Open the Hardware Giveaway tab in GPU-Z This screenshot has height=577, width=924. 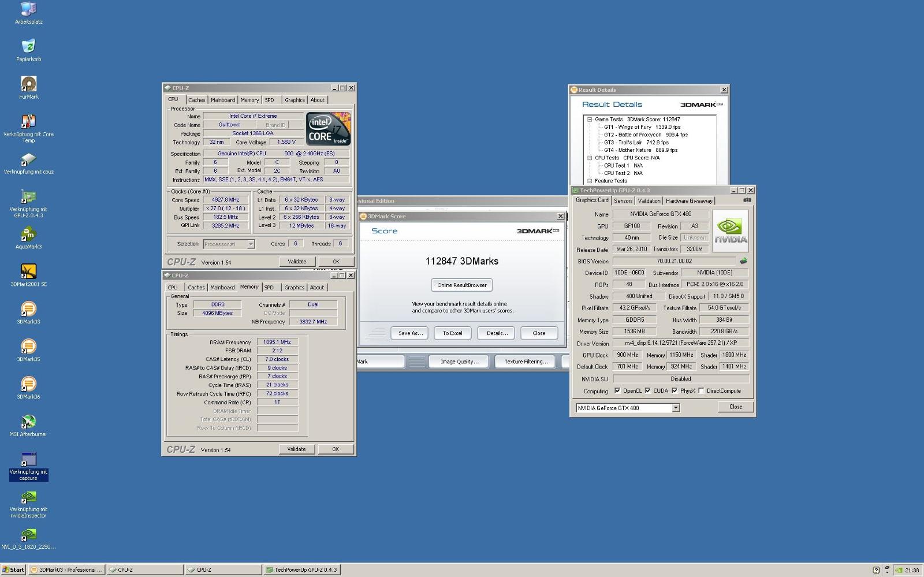(689, 201)
